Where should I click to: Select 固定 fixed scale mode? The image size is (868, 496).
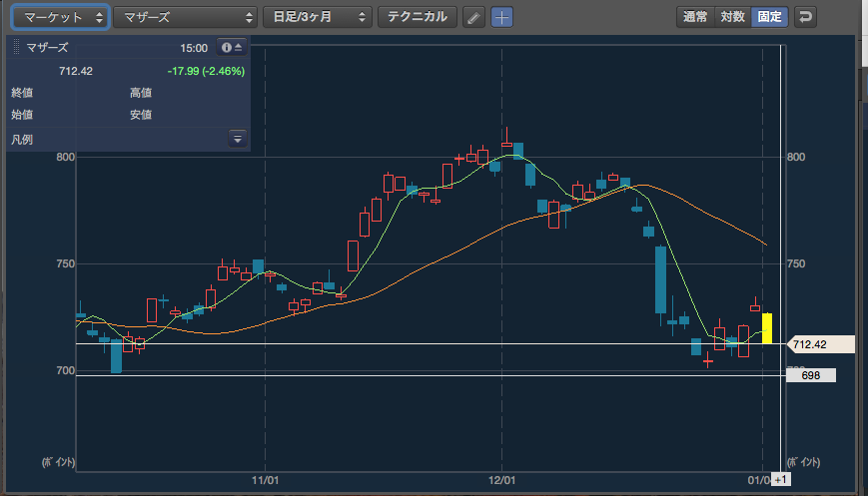click(769, 17)
